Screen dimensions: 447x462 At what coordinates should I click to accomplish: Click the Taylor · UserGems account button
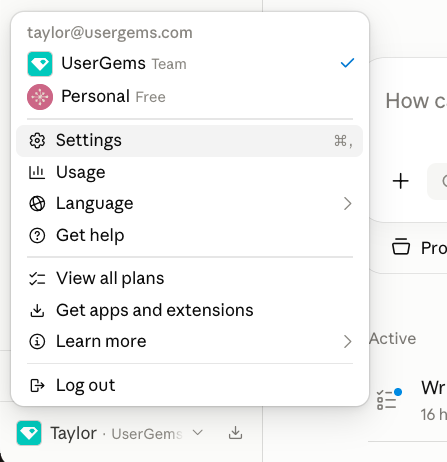pyautogui.click(x=110, y=433)
